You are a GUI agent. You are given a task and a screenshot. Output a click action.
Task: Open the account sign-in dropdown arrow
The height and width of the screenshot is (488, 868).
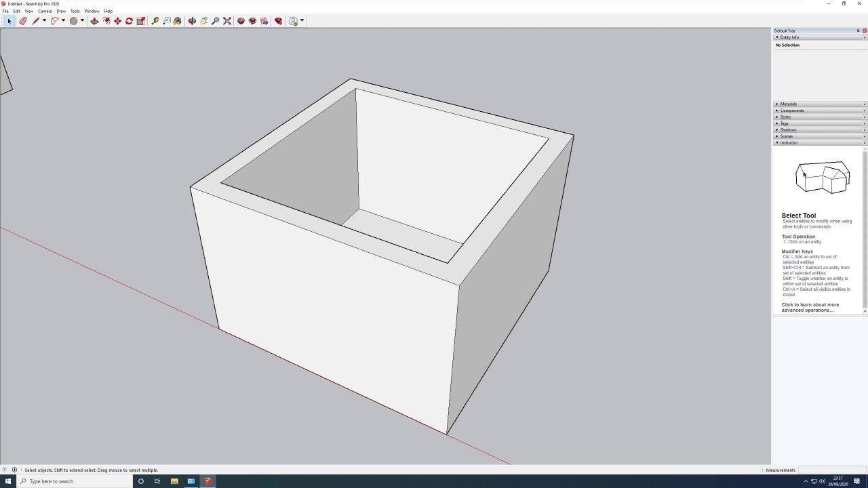click(302, 21)
